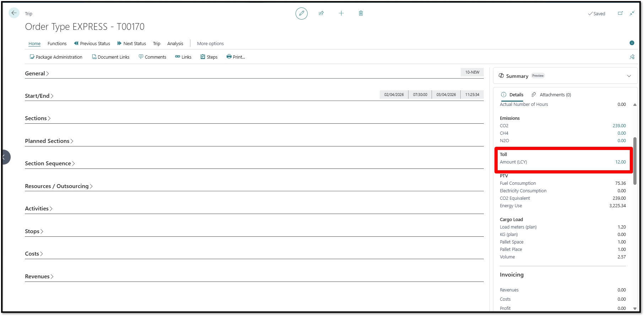Click the factbox scrollbar thumb
Screen dimensions: 644x316
pyautogui.click(x=635, y=161)
